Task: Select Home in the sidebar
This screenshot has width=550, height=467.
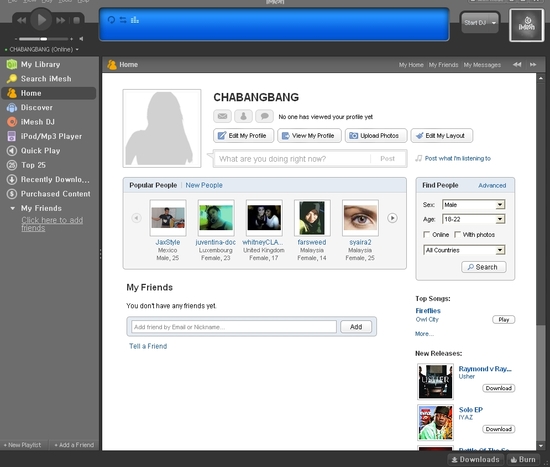Action: 48,93
